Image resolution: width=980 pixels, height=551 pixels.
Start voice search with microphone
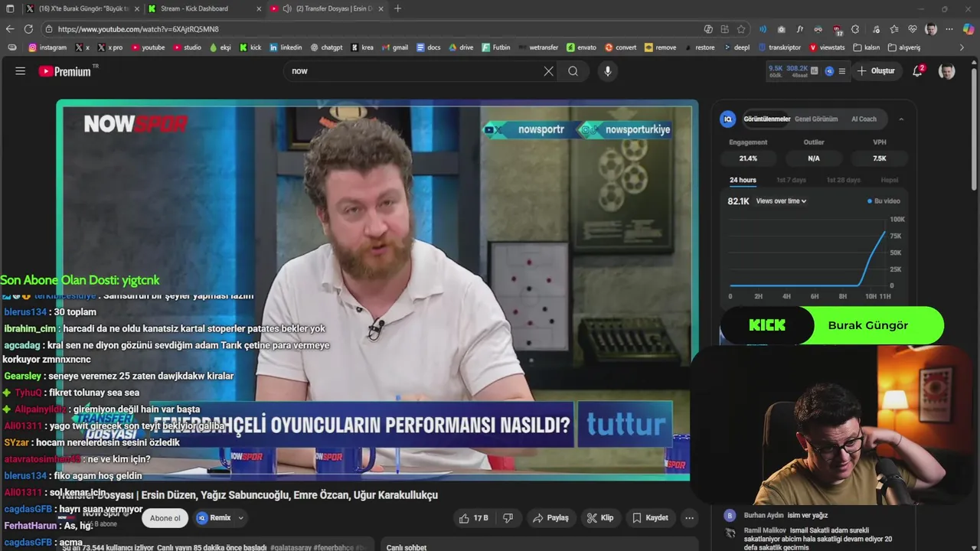tap(608, 71)
